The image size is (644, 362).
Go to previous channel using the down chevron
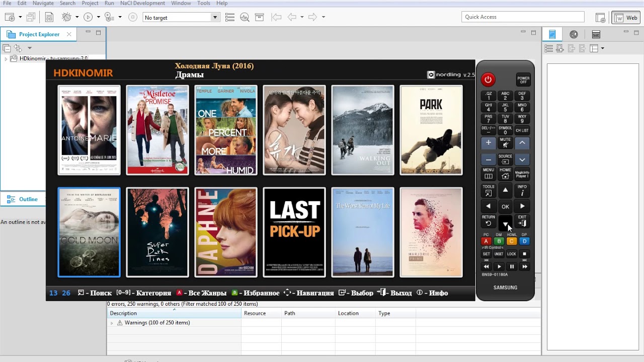point(522,160)
